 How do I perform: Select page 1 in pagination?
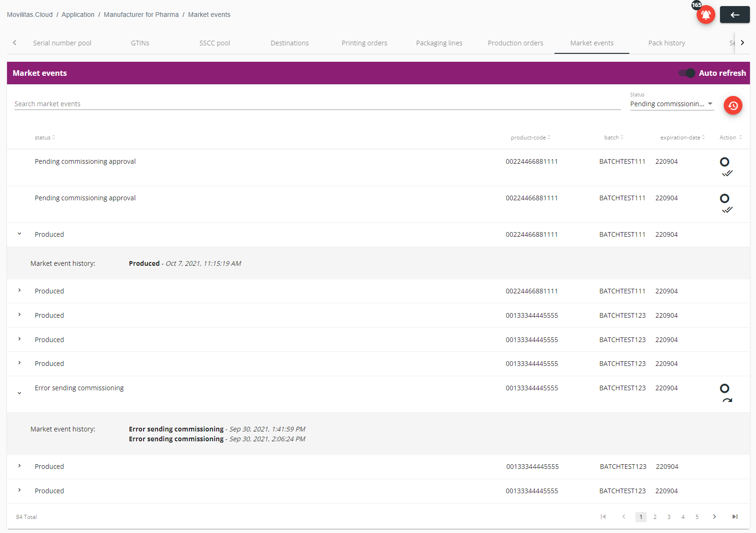click(641, 517)
